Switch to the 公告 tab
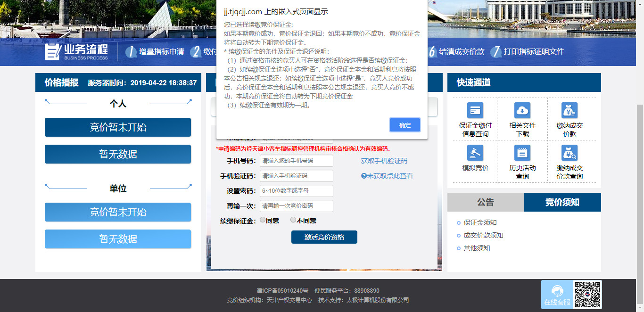 coord(486,202)
